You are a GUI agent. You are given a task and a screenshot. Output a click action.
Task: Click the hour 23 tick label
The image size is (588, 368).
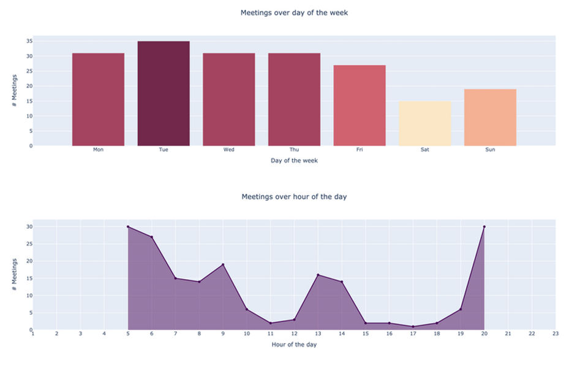[x=555, y=334]
